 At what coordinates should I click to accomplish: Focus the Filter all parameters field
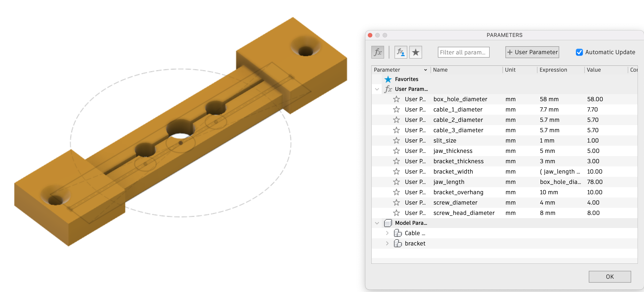(464, 52)
